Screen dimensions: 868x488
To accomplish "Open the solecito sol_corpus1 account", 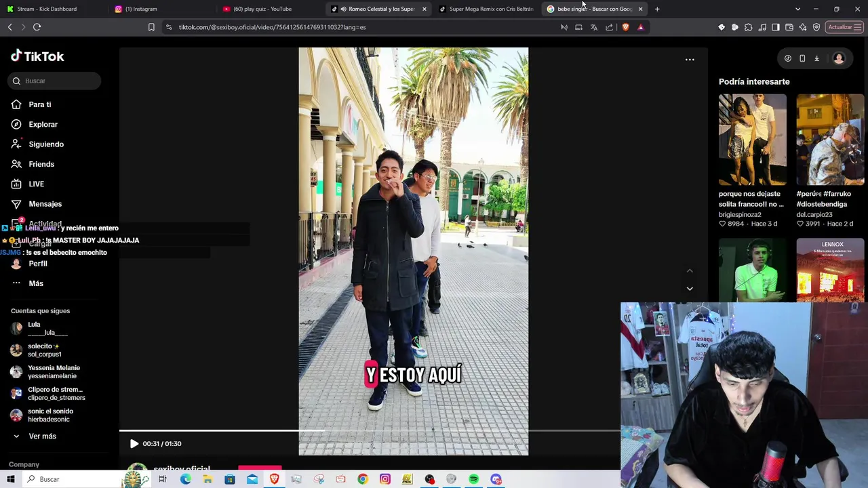I will click(45, 350).
